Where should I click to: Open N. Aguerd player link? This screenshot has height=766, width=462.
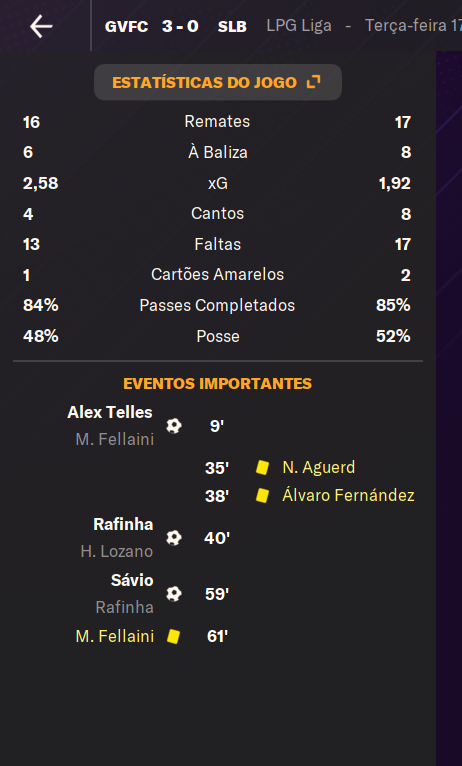click(318, 468)
